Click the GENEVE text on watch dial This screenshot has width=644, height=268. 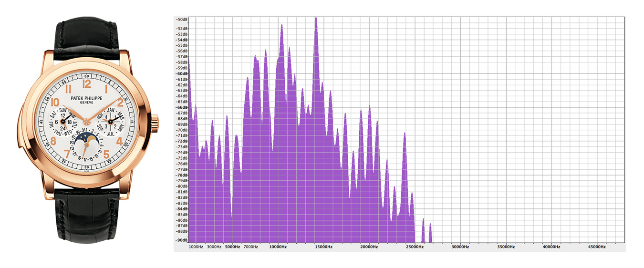(x=86, y=103)
